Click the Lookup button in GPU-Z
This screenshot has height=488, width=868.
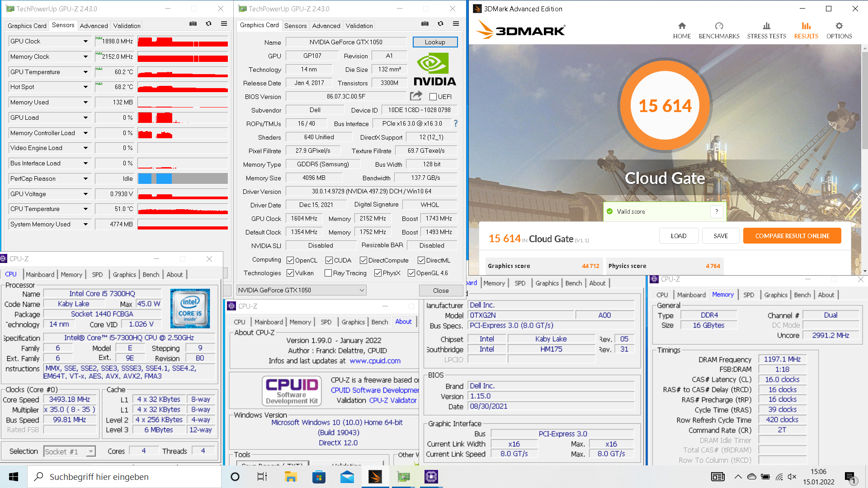pos(435,42)
